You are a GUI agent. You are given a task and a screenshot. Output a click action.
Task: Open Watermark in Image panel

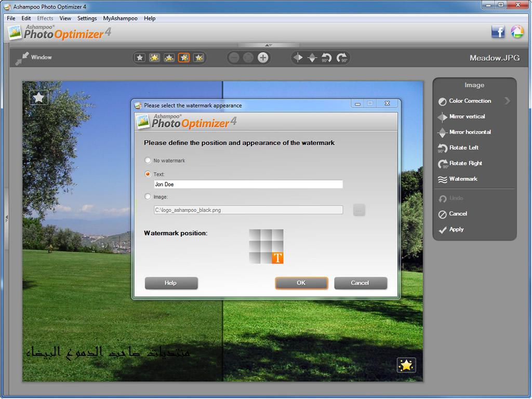pyautogui.click(x=463, y=179)
